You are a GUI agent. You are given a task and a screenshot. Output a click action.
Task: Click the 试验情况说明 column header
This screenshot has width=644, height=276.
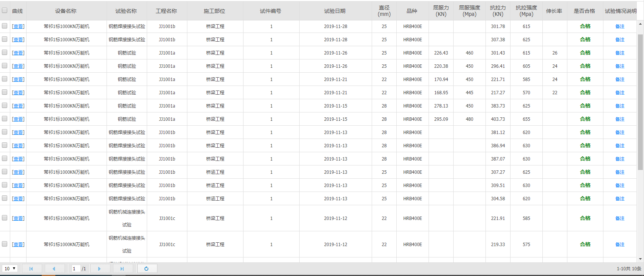pyautogui.click(x=620, y=11)
